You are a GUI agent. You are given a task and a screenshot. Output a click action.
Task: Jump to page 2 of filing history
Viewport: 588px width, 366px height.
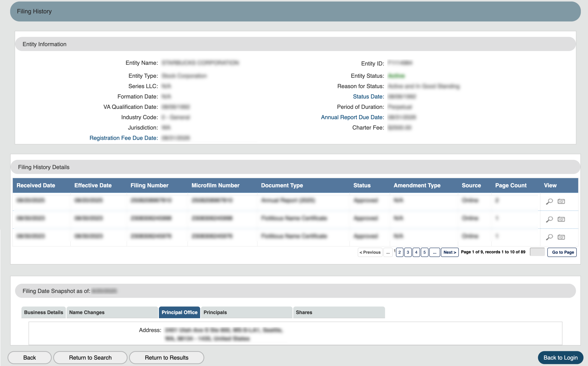(x=400, y=252)
